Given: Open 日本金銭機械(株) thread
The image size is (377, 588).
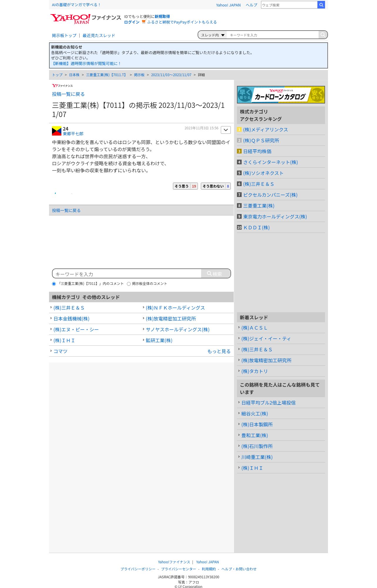Looking at the screenshot, I should (x=71, y=319).
